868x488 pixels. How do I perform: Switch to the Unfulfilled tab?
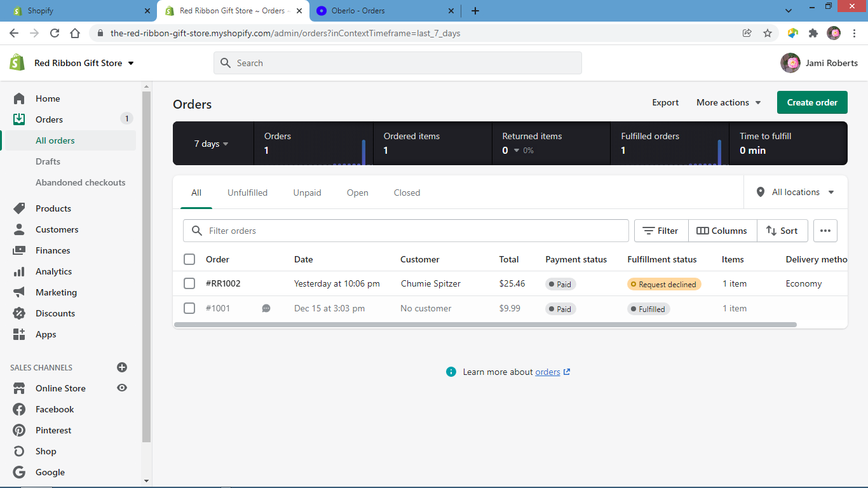(x=247, y=193)
